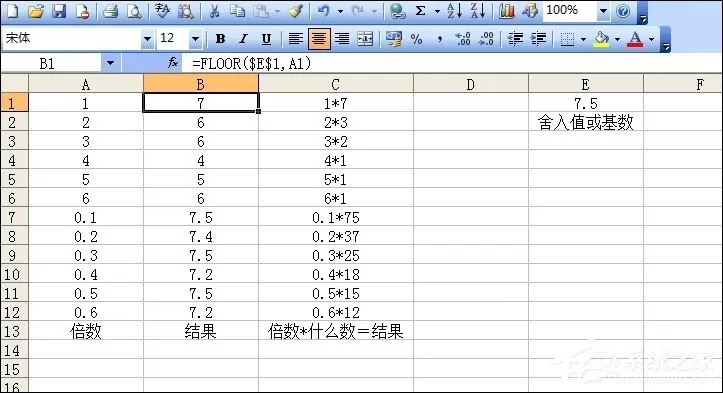Screen dimensions: 723x393
Task: Open the Chart Wizard icon
Action: (x=507, y=11)
